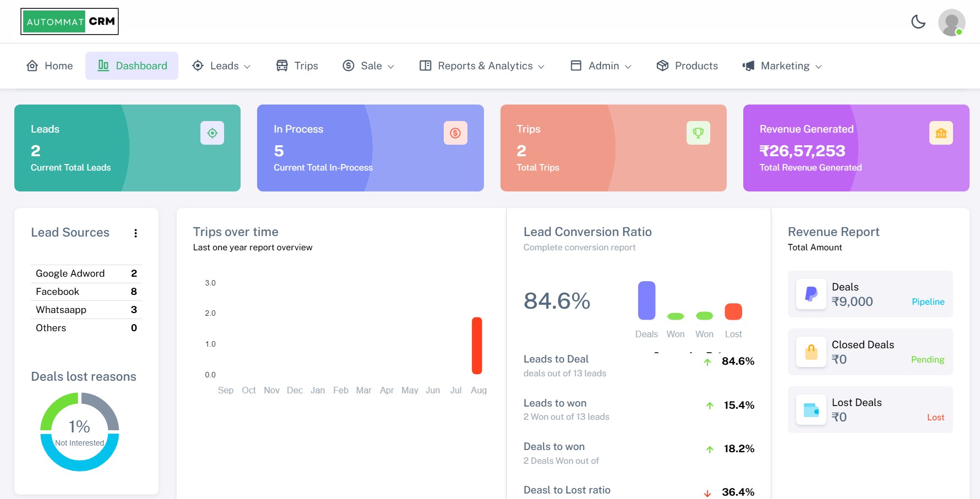
Task: Open the Admin menu
Action: [603, 65]
